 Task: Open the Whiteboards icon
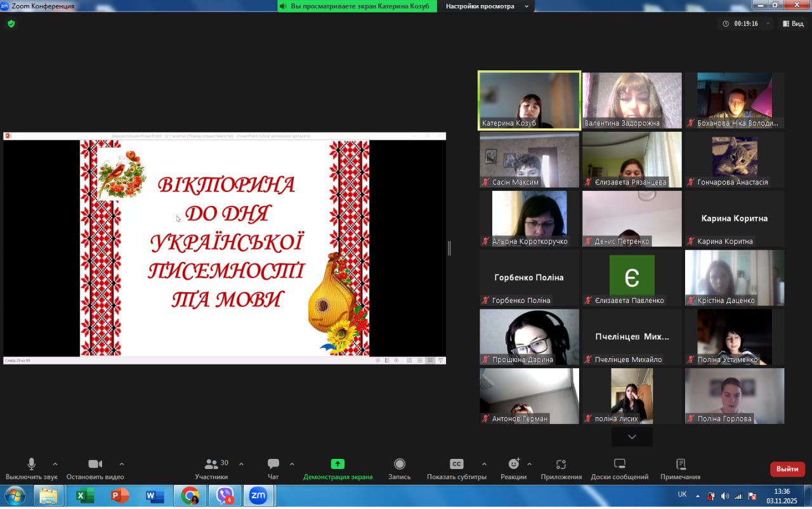point(620,465)
